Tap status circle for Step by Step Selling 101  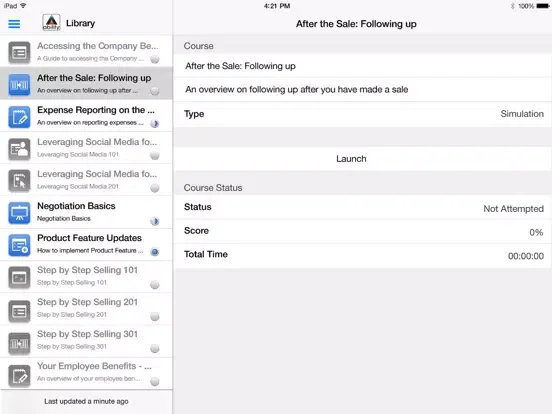click(155, 284)
